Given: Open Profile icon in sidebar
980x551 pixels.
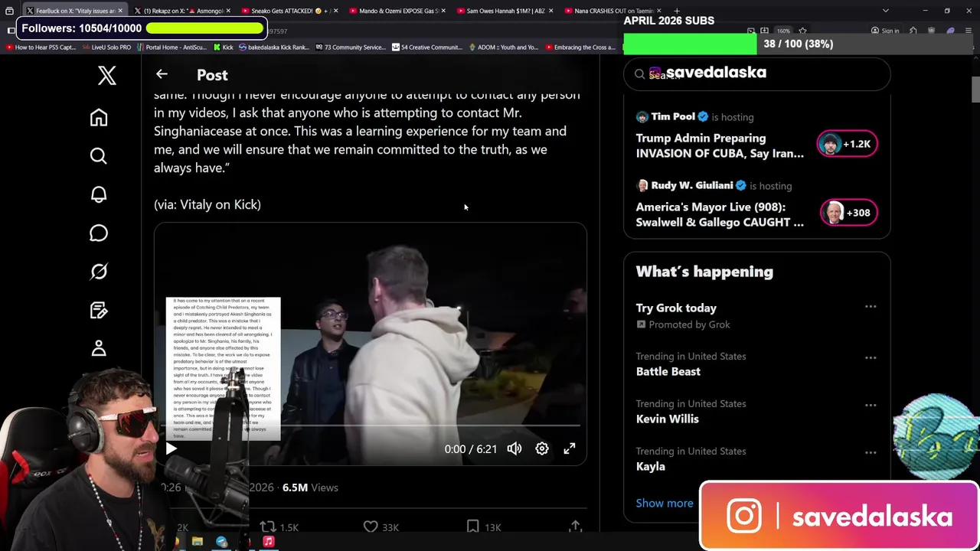Looking at the screenshot, I should point(99,348).
